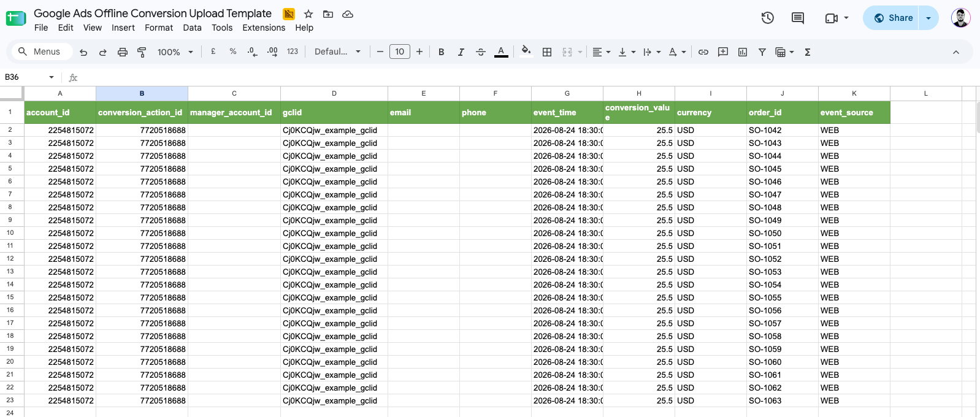Screen dimensions: 980x417
Task: Toggle Strikethrough formatting
Action: point(481,52)
